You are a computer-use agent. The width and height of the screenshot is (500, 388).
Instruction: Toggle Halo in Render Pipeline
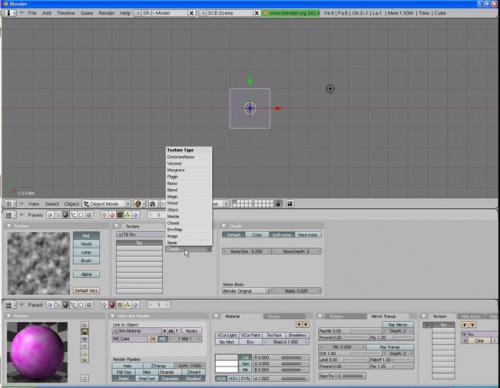(128, 366)
